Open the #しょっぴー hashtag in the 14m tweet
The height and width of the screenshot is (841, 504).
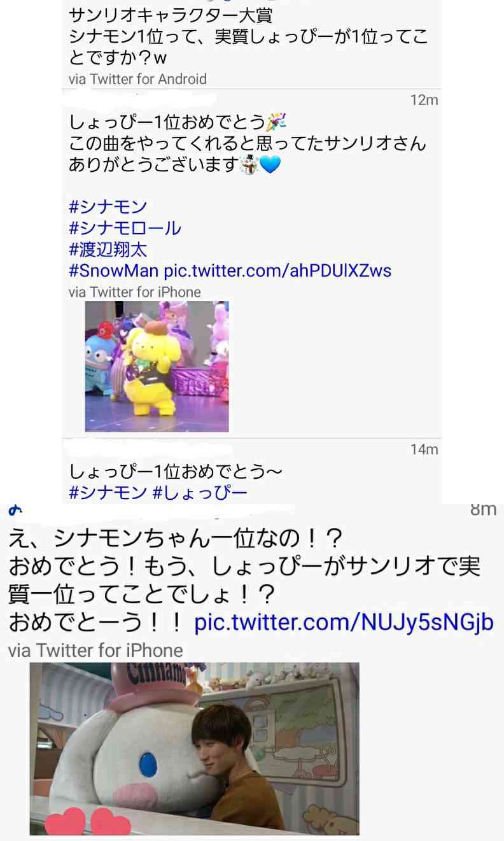(x=199, y=493)
